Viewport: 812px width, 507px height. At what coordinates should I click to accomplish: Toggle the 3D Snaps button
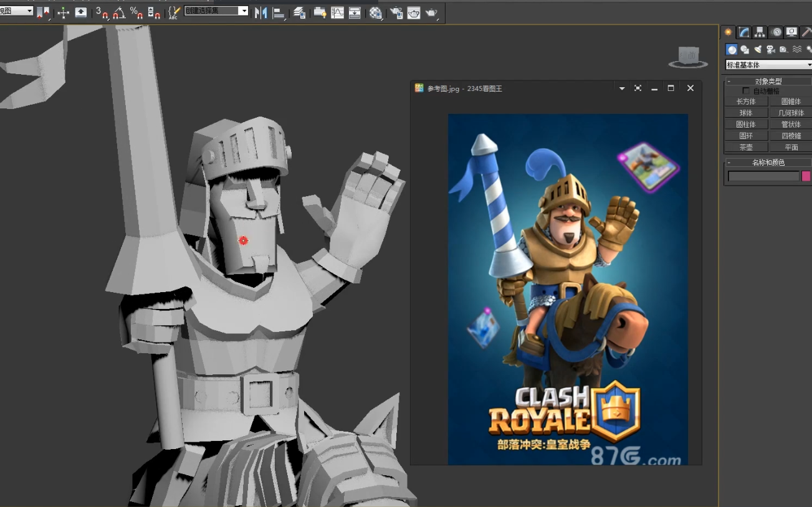coord(102,12)
